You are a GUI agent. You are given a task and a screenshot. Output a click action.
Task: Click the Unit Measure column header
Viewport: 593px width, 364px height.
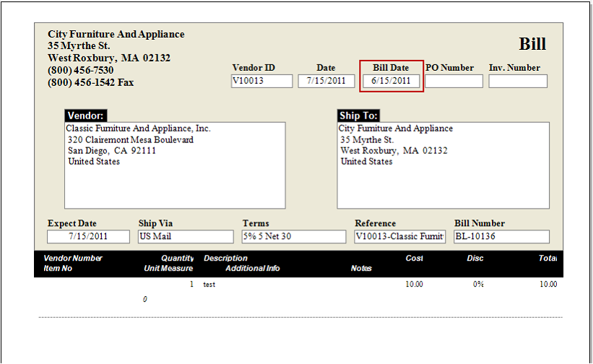(x=168, y=269)
